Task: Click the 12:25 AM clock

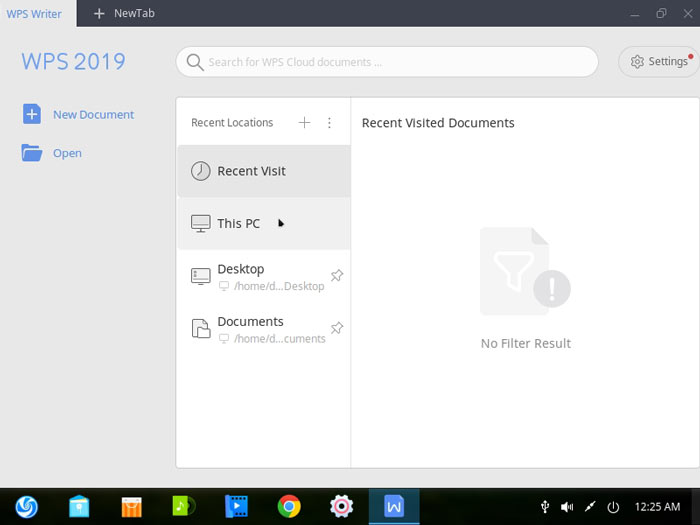Action: click(657, 507)
